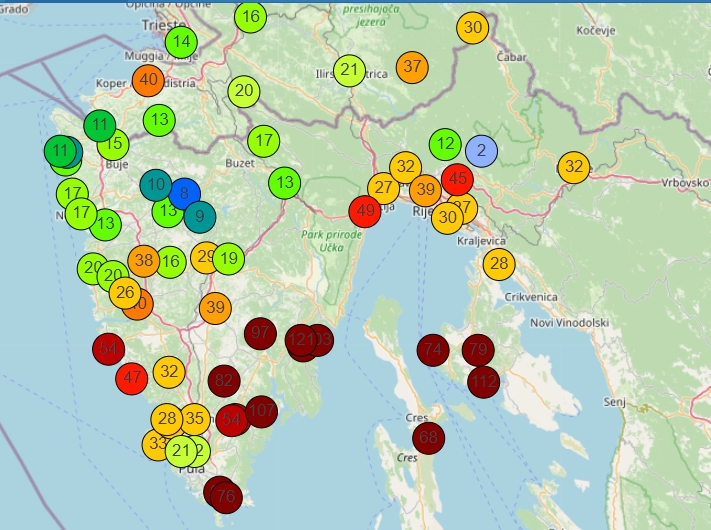711x530 pixels.
Task: Select the green marker labeled 12
Action: (446, 144)
